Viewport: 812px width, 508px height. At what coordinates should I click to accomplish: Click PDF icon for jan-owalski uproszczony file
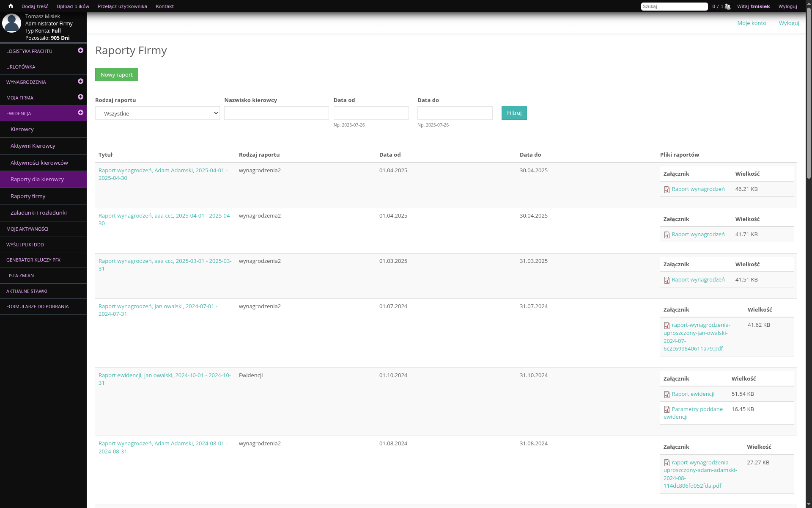pyautogui.click(x=667, y=326)
